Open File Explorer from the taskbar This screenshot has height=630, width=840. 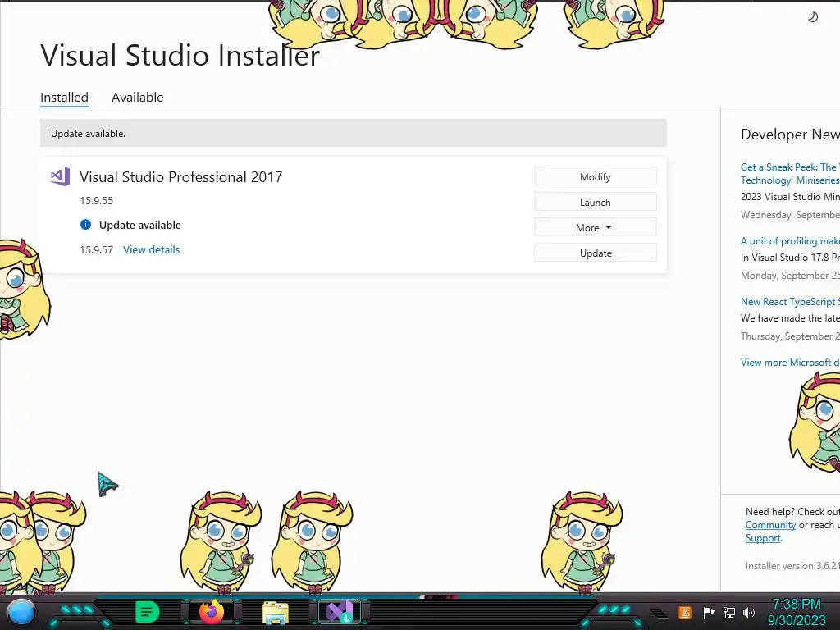[x=276, y=612]
